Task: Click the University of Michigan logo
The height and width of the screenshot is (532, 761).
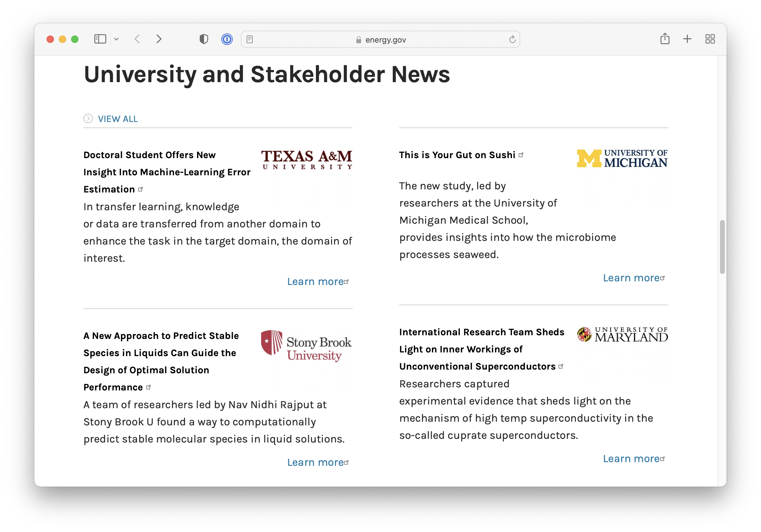Action: click(622, 158)
